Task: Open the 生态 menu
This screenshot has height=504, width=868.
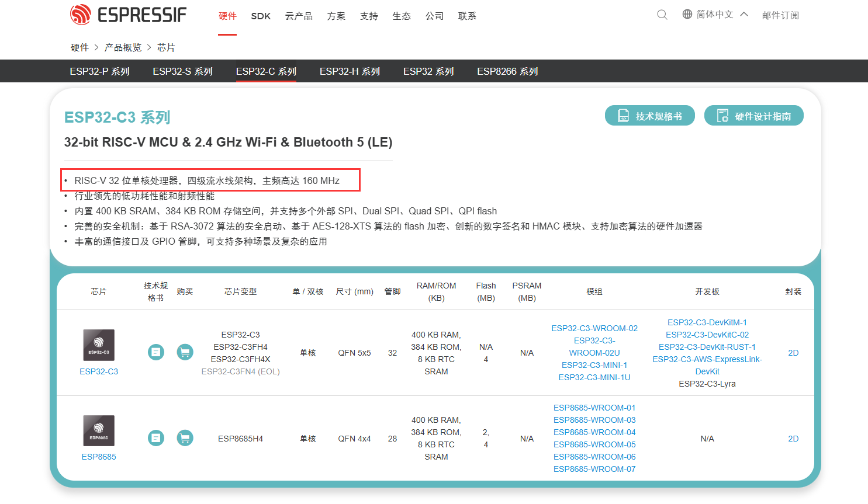Action: pos(402,16)
